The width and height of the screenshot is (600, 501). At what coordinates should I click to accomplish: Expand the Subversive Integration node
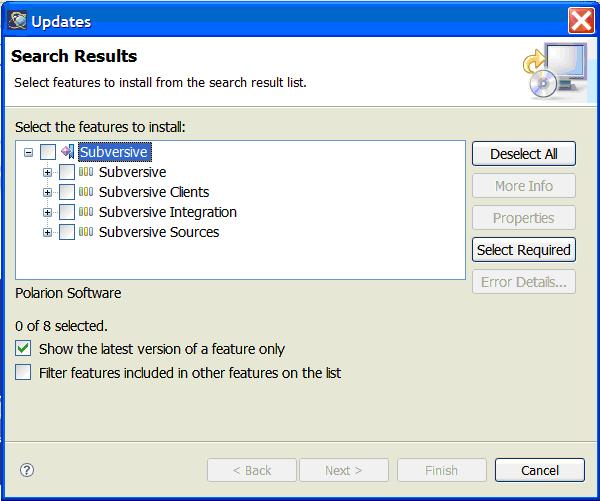tap(47, 212)
